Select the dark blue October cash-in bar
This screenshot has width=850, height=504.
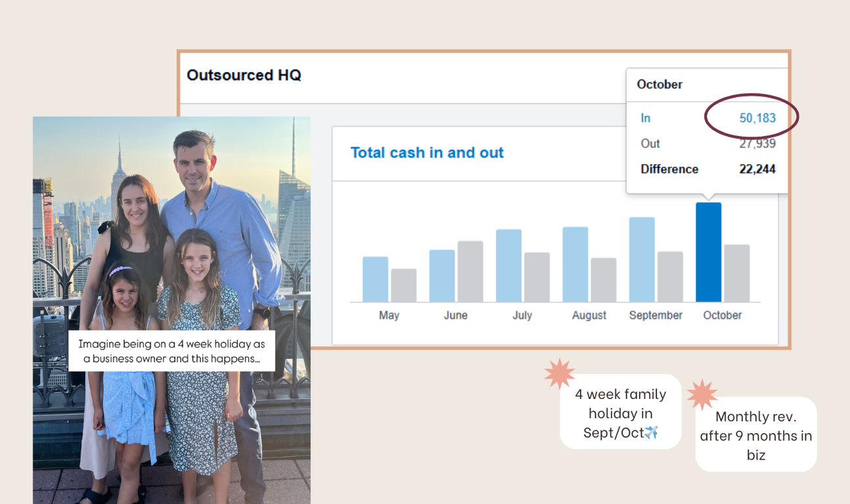coord(708,252)
